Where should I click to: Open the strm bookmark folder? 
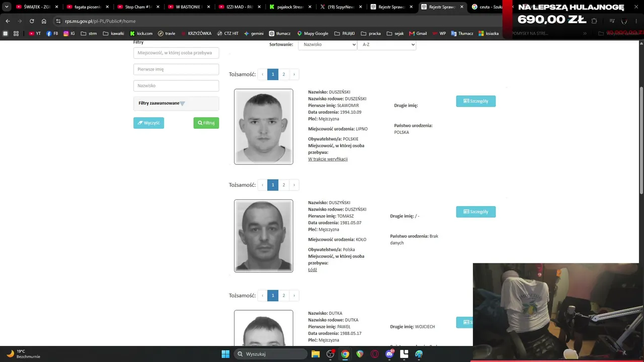coord(89,33)
